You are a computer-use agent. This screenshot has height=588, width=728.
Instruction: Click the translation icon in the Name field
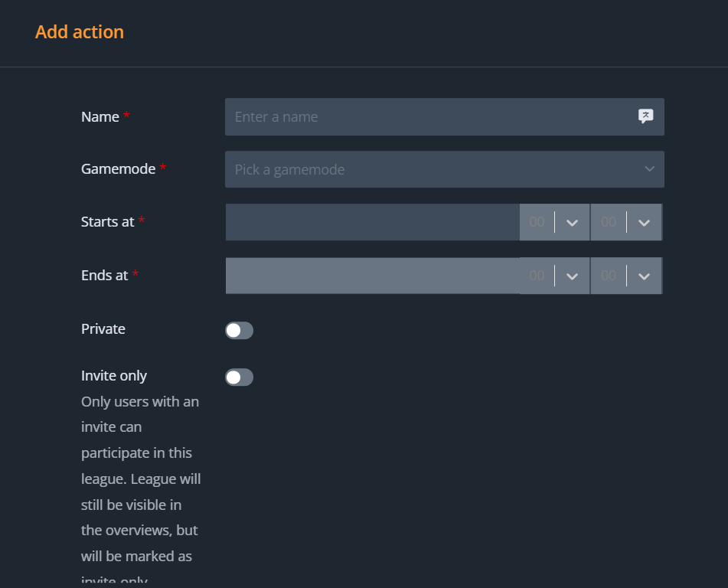(645, 116)
